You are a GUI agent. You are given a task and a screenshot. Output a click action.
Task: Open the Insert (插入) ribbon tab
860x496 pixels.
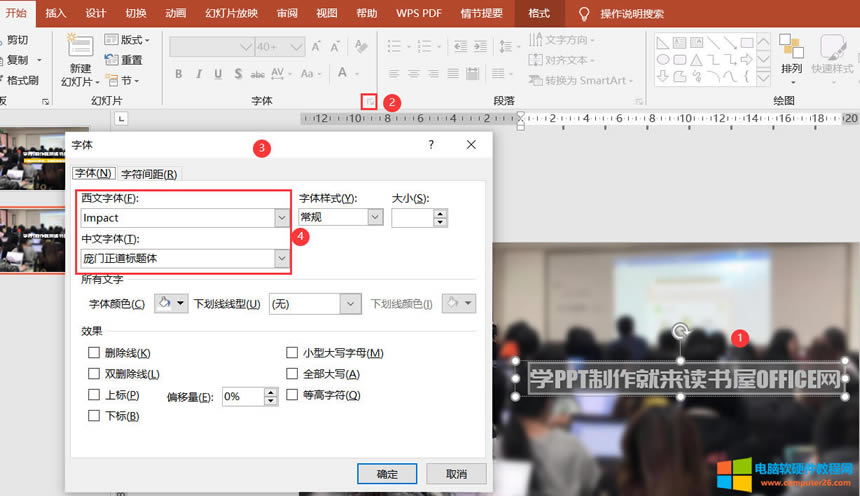[56, 14]
